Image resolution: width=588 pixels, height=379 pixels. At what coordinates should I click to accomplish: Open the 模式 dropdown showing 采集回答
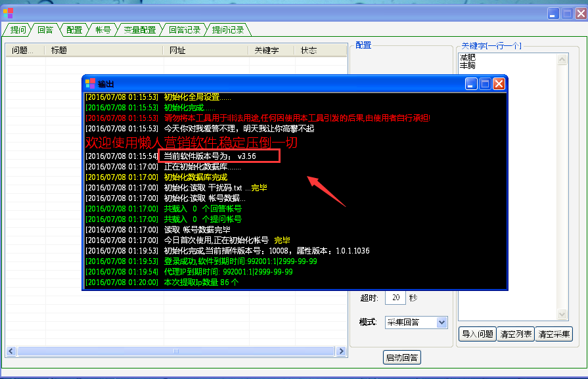[x=417, y=322]
